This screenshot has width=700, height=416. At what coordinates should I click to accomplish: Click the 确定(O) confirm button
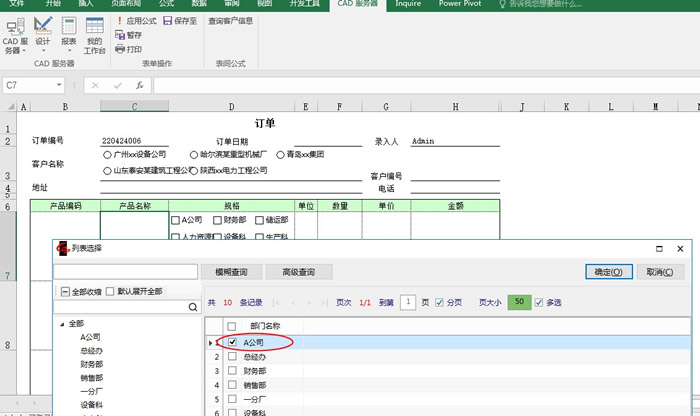click(608, 271)
